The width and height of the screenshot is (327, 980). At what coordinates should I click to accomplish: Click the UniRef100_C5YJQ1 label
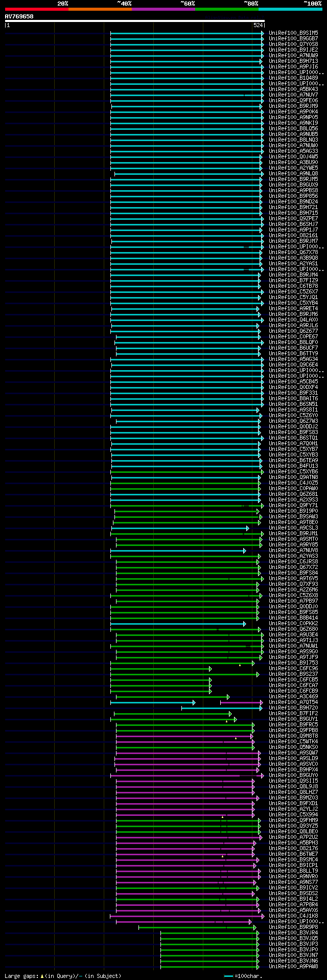point(293,297)
